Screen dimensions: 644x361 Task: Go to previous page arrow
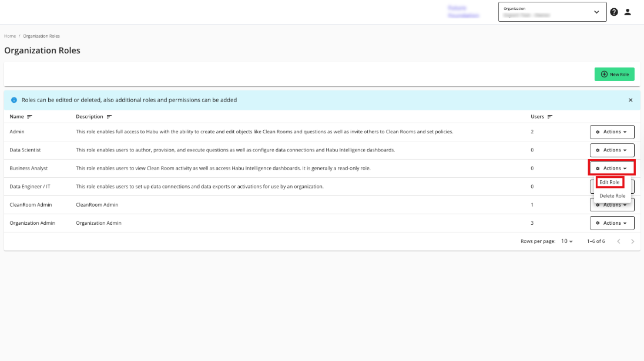[619, 241]
